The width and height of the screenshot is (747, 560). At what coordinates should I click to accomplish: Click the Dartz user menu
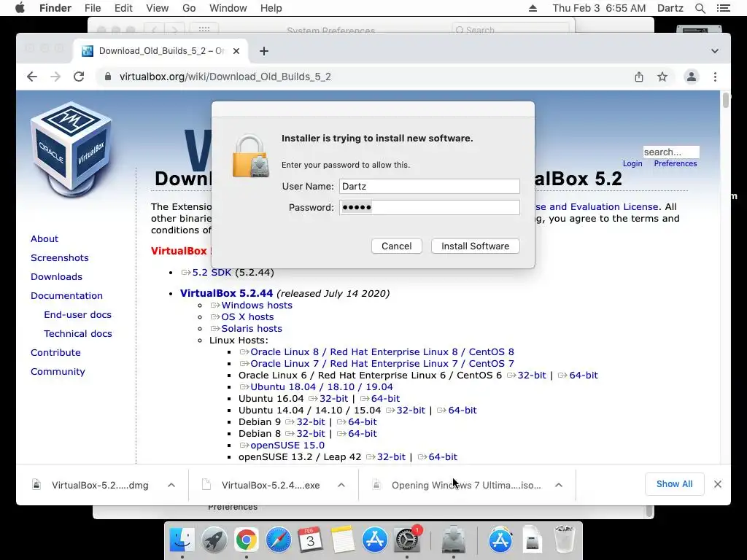point(670,8)
